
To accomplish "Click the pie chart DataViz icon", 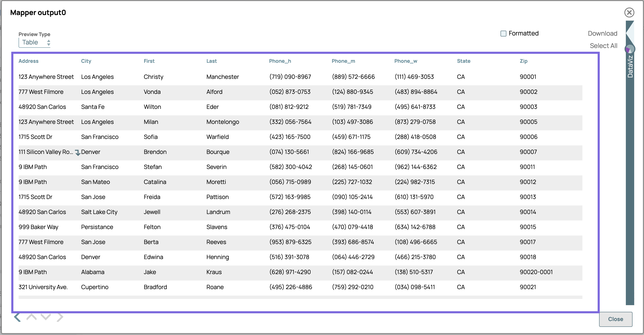I will pos(630,49).
